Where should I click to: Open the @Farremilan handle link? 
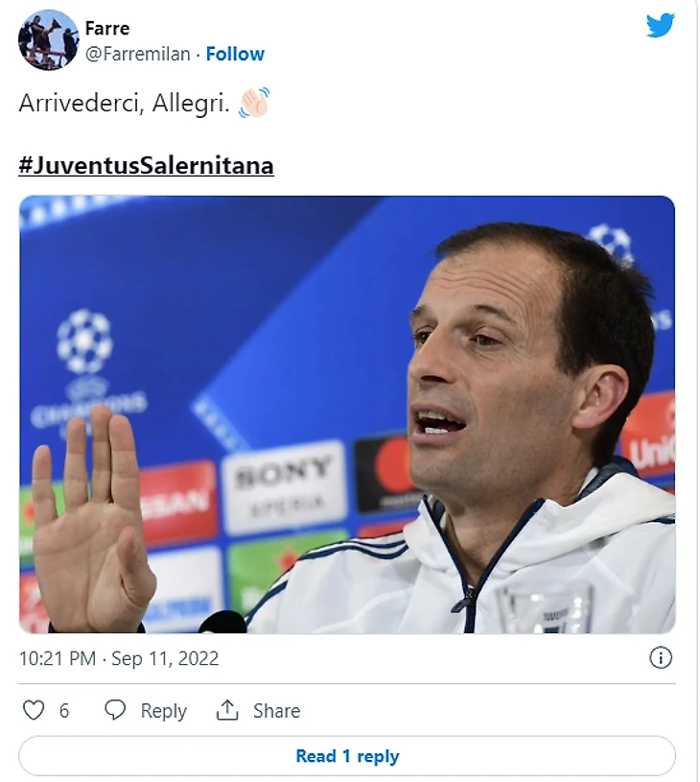138,54
